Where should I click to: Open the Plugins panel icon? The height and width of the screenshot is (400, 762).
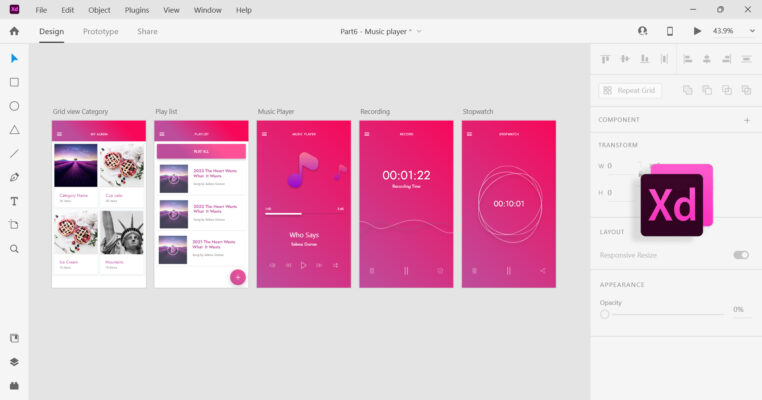point(14,386)
